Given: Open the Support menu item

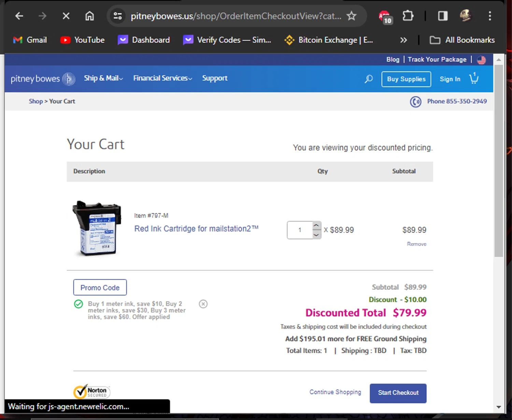Looking at the screenshot, I should (x=215, y=78).
